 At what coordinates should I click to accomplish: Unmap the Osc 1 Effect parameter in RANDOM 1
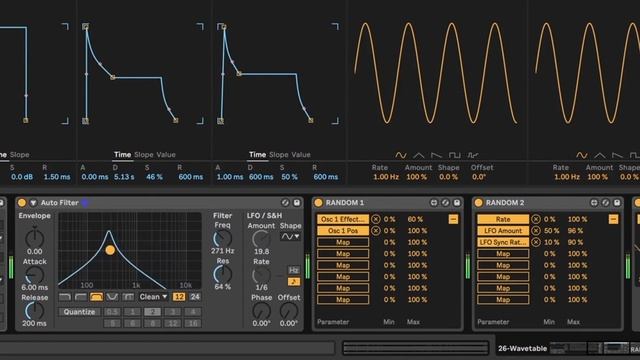pos(376,219)
